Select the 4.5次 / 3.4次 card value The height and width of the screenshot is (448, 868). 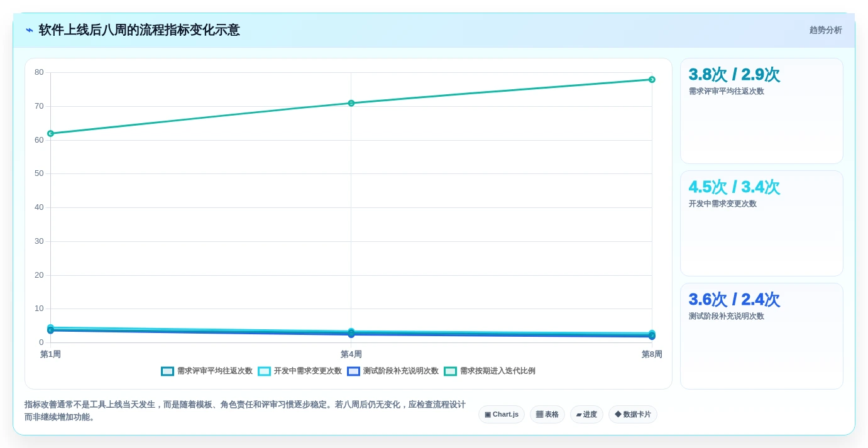pos(734,187)
